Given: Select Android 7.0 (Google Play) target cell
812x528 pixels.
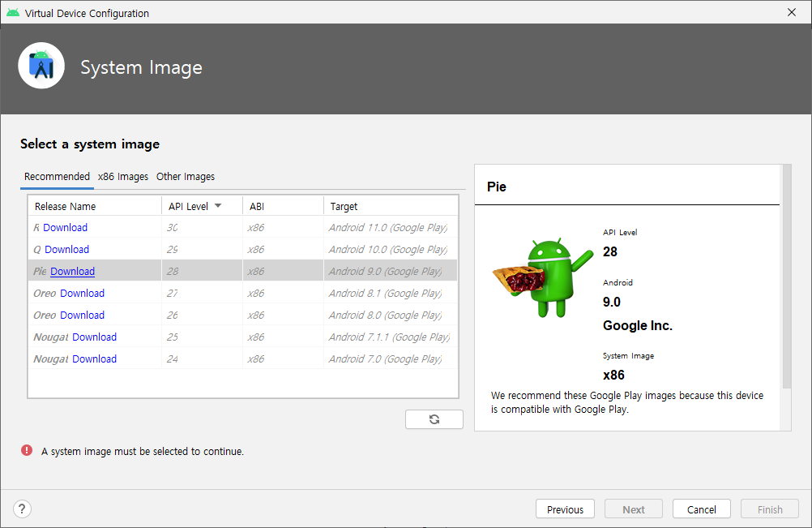Looking at the screenshot, I should 391,358.
